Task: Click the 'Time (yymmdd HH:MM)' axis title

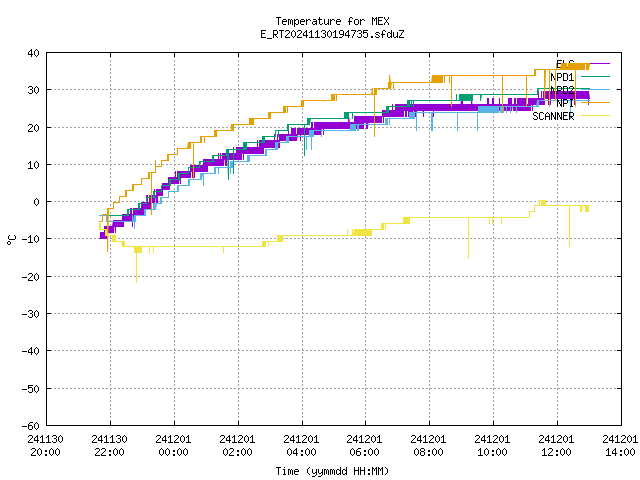Action: tap(332, 471)
